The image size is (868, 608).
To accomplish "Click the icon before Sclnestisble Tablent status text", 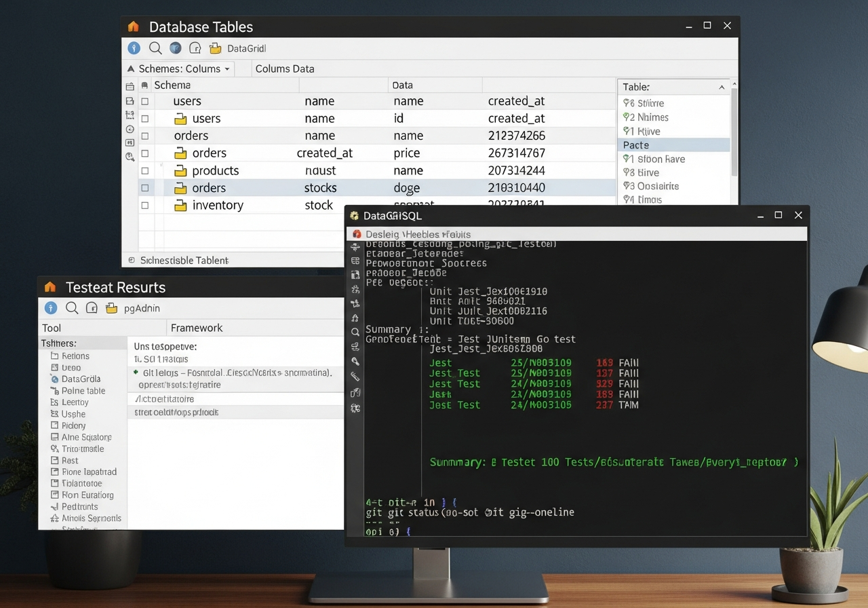I will pyautogui.click(x=132, y=260).
